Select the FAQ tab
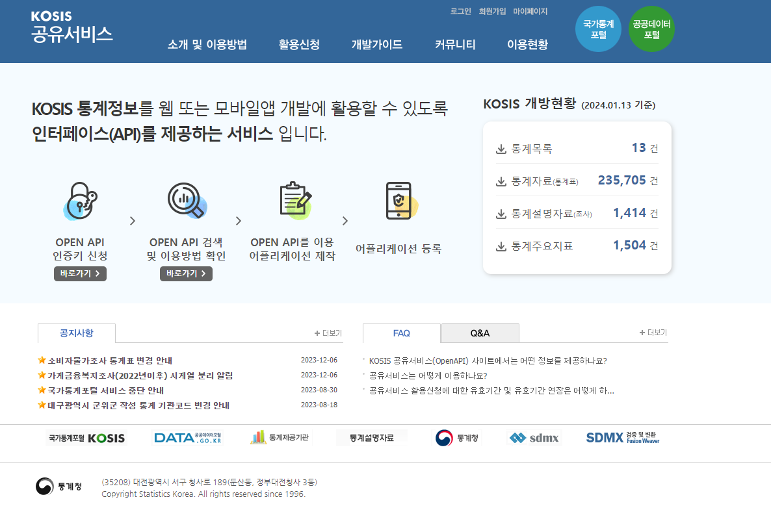The image size is (771, 532). click(402, 333)
